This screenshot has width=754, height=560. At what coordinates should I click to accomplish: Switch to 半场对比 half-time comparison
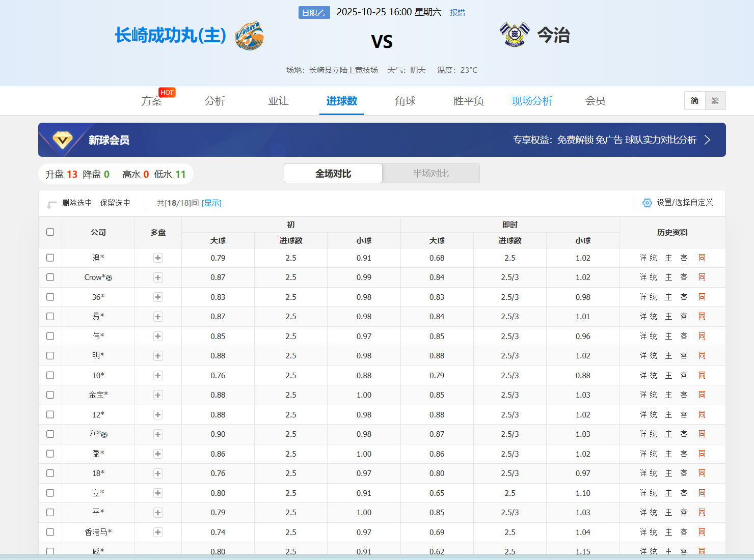click(x=431, y=173)
